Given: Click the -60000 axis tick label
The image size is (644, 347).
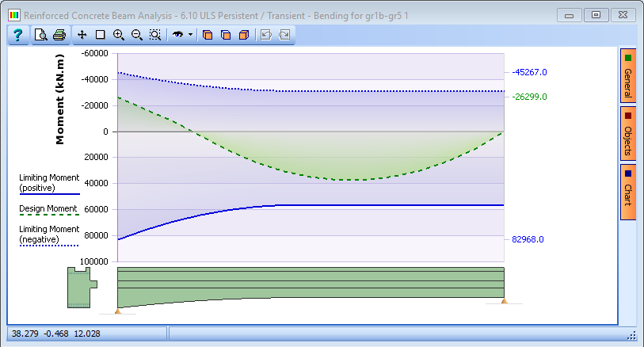Looking at the screenshot, I should (94, 53).
